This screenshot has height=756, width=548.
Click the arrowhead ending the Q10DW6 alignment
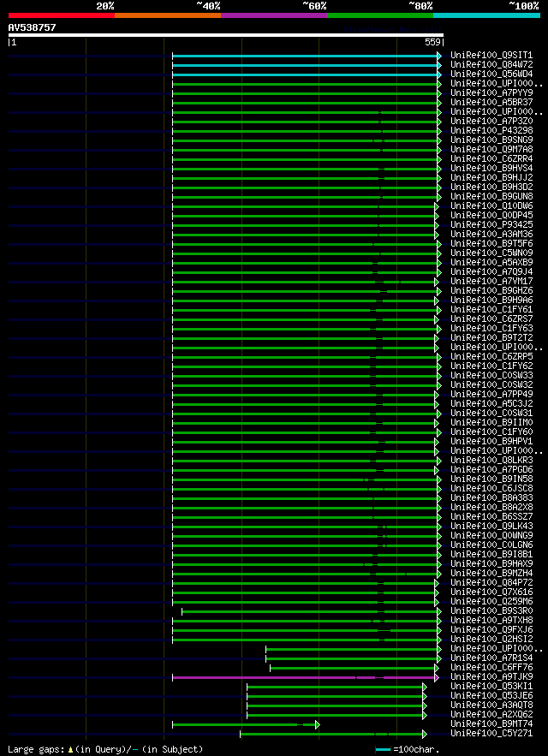click(437, 206)
